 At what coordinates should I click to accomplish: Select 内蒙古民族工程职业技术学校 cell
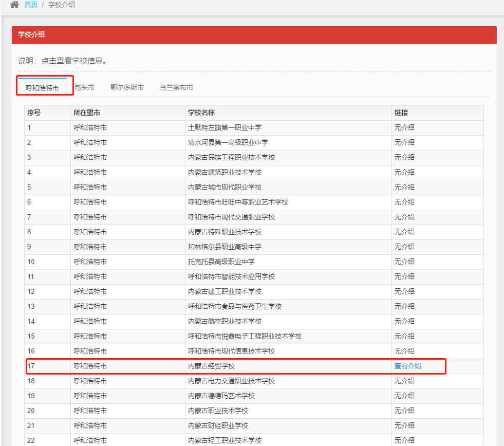288,158
